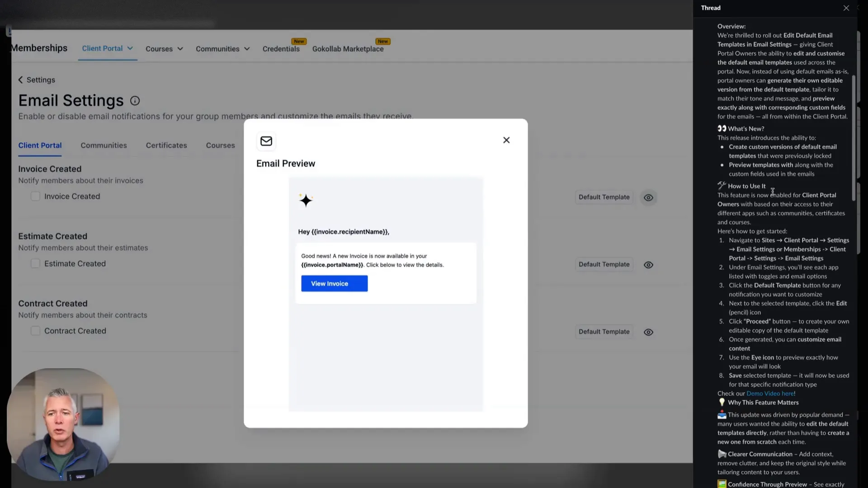Click the megaphone emoji beside Clearer Communication

[722, 454]
